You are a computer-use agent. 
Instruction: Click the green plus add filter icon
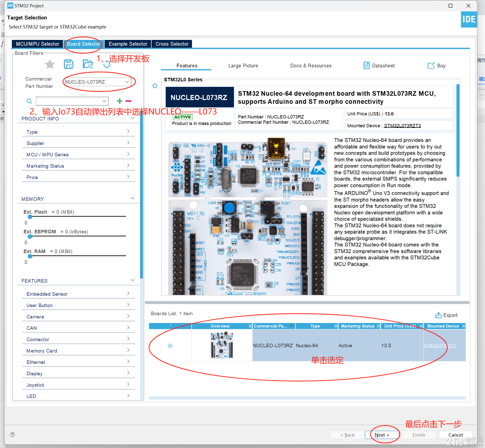[120, 101]
